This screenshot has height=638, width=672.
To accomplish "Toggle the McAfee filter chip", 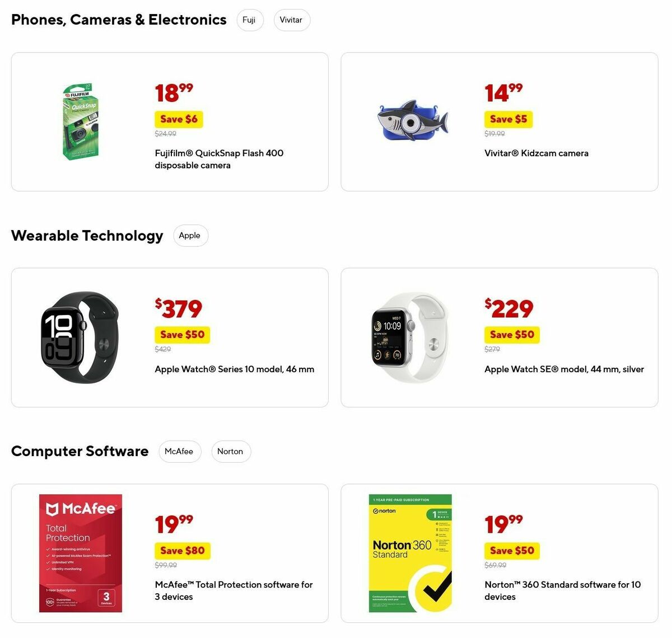I will tap(180, 451).
